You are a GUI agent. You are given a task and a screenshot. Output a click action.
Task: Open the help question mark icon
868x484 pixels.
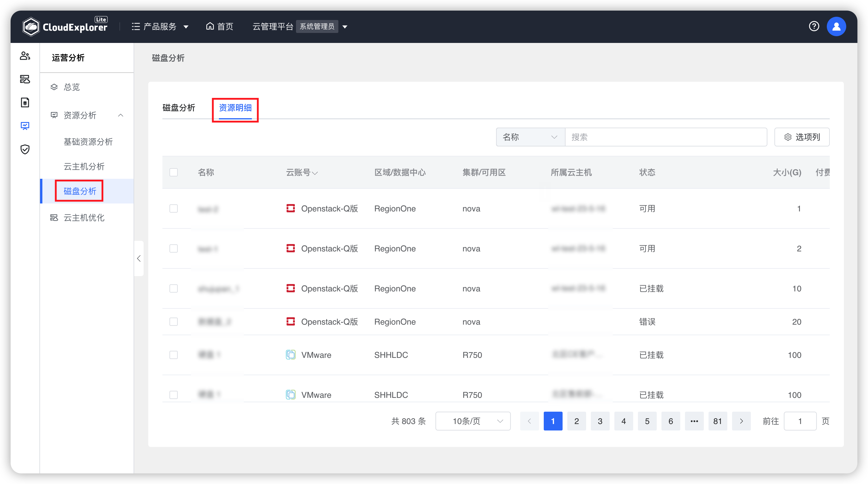tap(814, 26)
